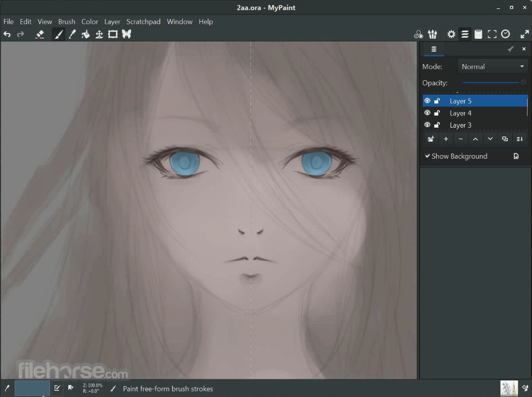Click the expand arrows icon
This screenshot has height=397, width=532.
coord(525,34)
